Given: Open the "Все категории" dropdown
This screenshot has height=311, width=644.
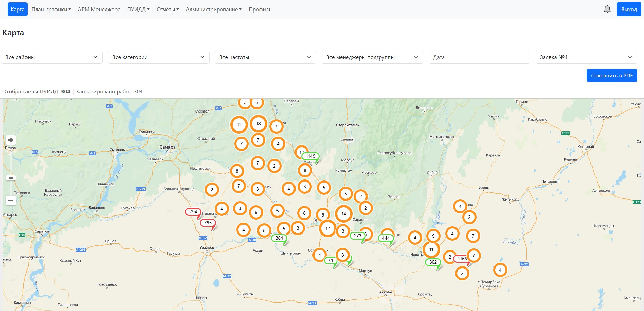Looking at the screenshot, I should 159,57.
